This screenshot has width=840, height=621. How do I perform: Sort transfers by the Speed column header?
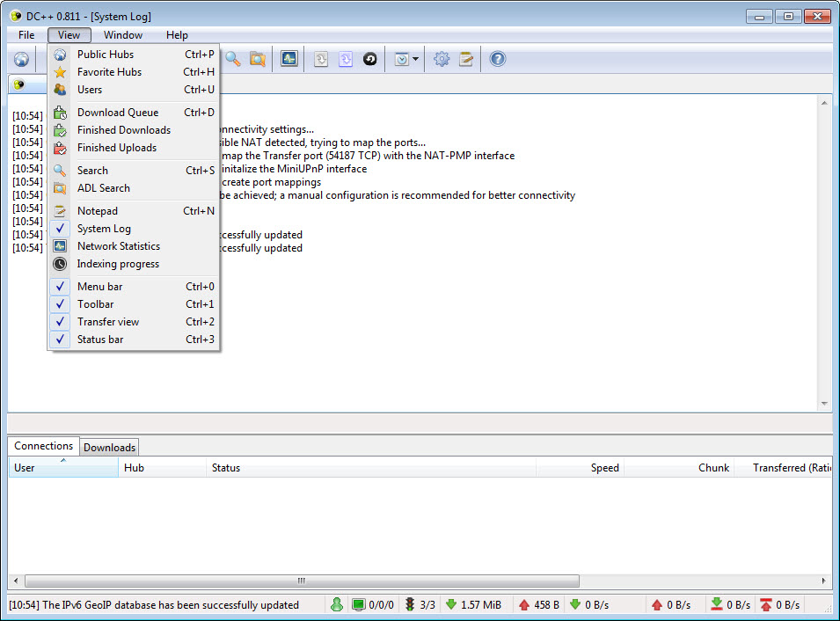[581, 468]
